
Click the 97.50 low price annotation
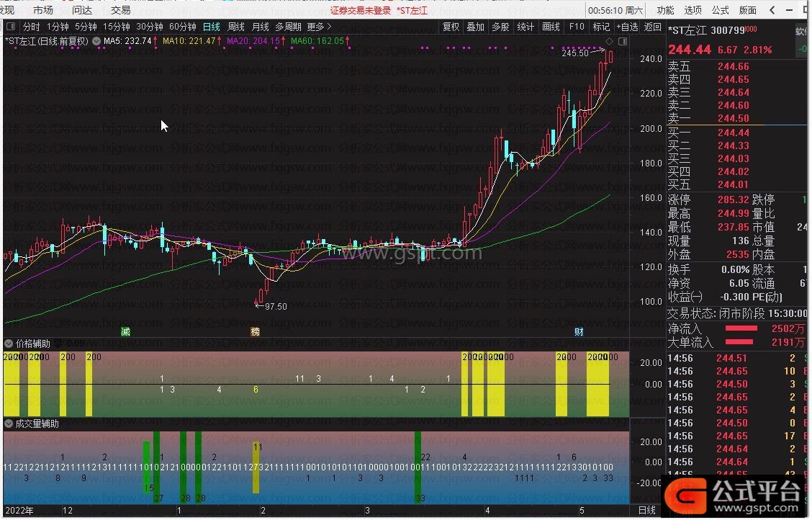[x=276, y=307]
